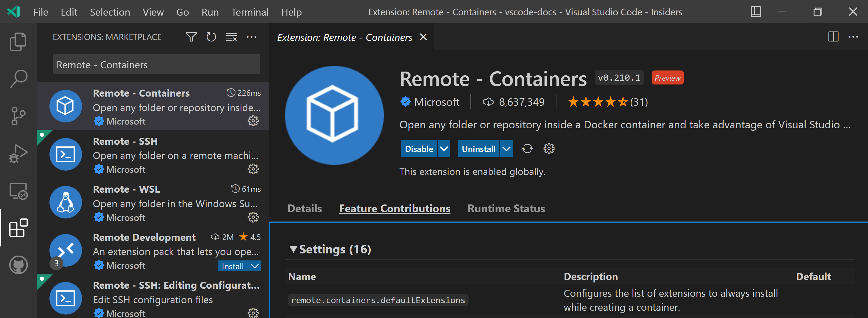Open the Extensions view icon
The height and width of the screenshot is (318, 868).
click(x=18, y=228)
